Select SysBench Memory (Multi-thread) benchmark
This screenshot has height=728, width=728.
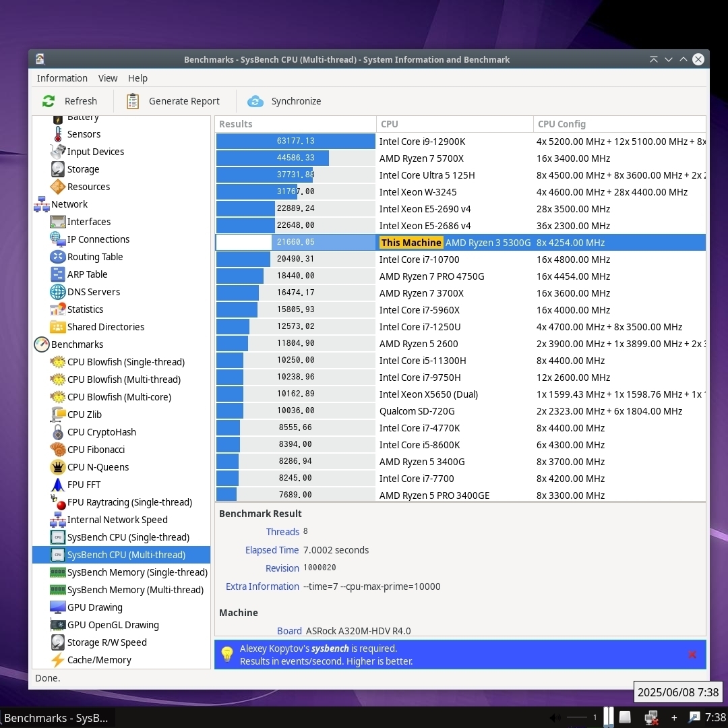coord(135,590)
